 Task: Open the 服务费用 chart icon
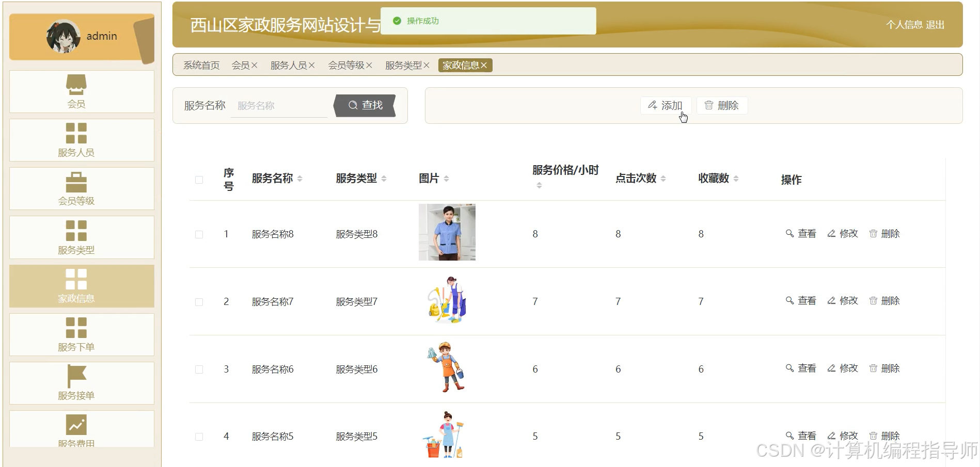(76, 425)
